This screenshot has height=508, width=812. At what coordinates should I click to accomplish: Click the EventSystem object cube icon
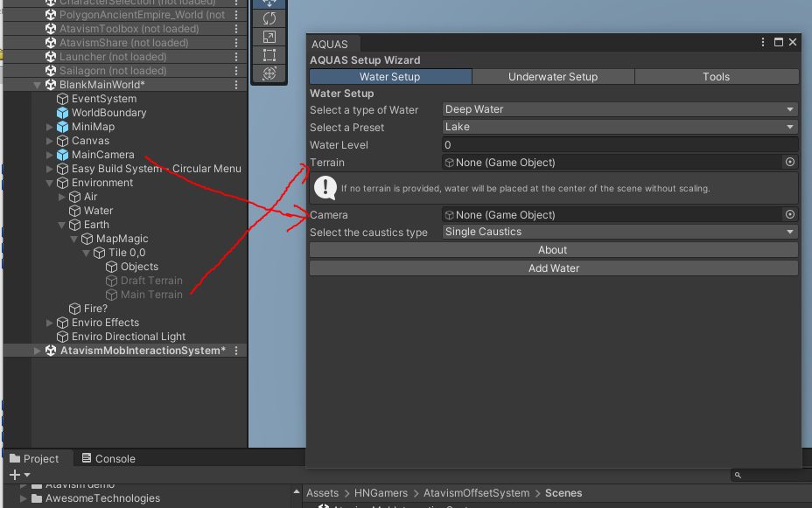click(63, 98)
